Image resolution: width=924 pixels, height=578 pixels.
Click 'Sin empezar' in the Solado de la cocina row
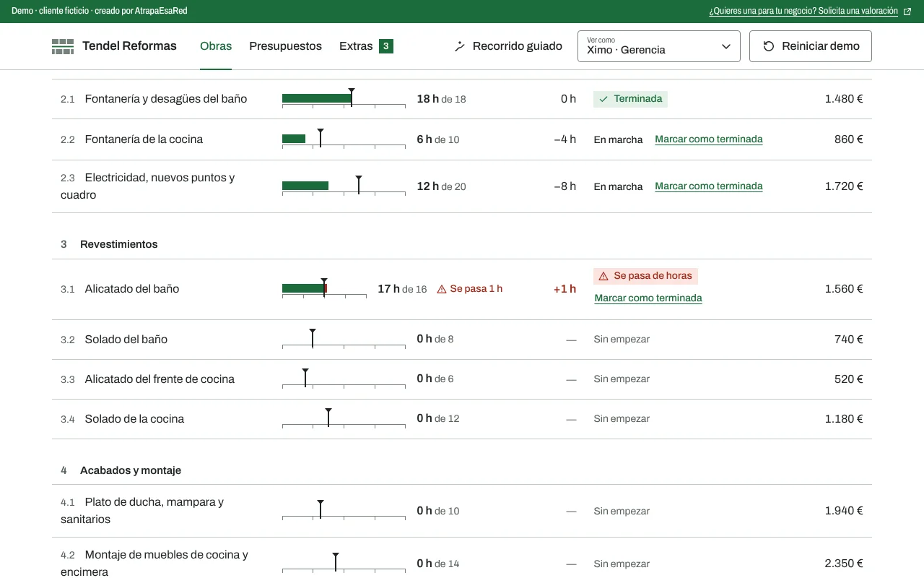(x=622, y=419)
